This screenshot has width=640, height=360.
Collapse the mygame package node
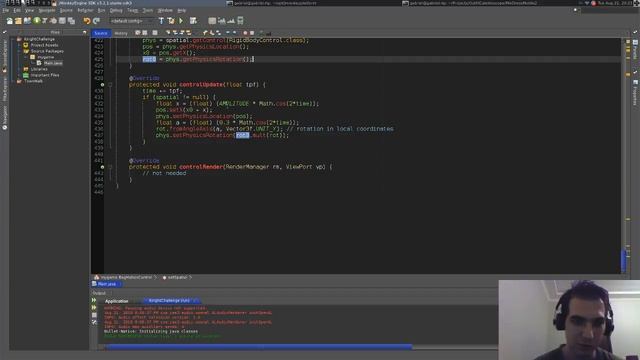click(26, 57)
